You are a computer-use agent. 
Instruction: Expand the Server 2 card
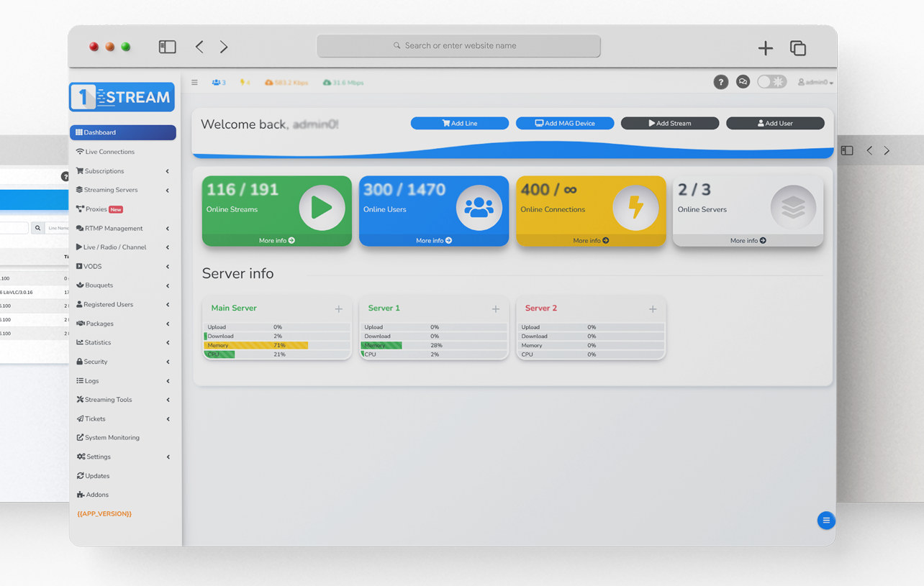tap(652, 309)
